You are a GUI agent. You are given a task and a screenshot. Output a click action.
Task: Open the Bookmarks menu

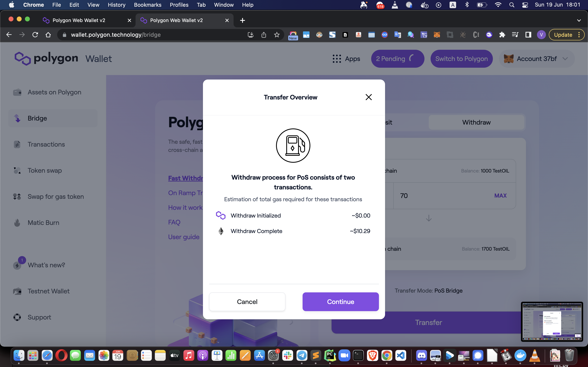pos(147,5)
